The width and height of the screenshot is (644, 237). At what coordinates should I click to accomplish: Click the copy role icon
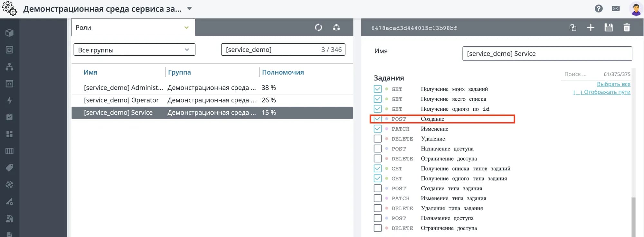[573, 28]
